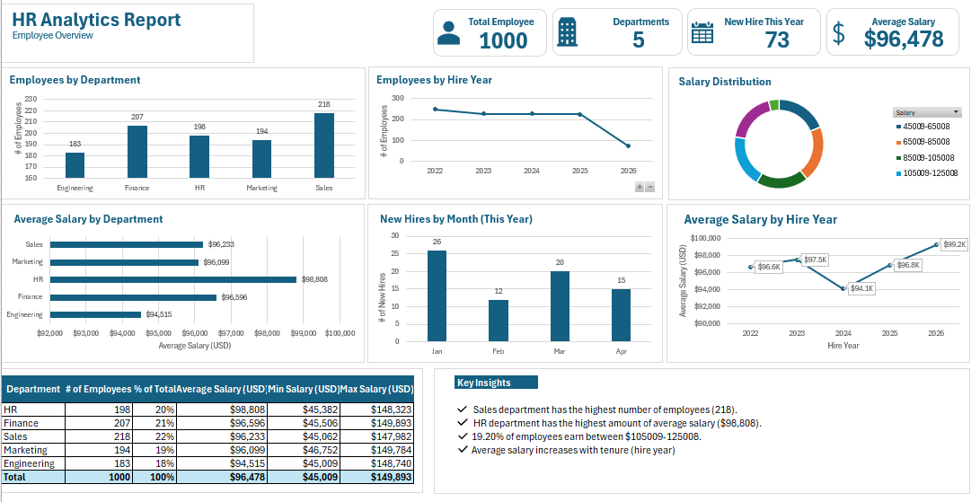
Task: Select the insight starting with 19.20% of employees
Action: (587, 436)
